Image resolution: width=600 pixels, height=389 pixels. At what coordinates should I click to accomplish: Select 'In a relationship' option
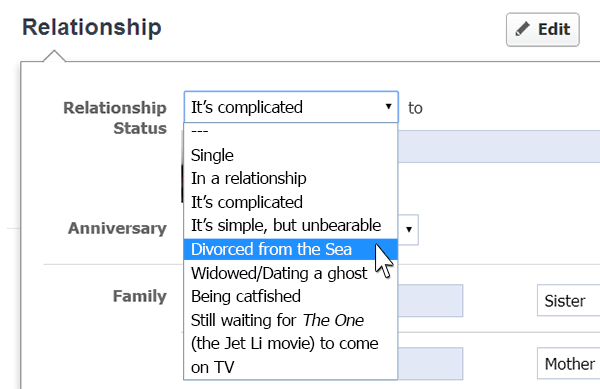(291, 179)
